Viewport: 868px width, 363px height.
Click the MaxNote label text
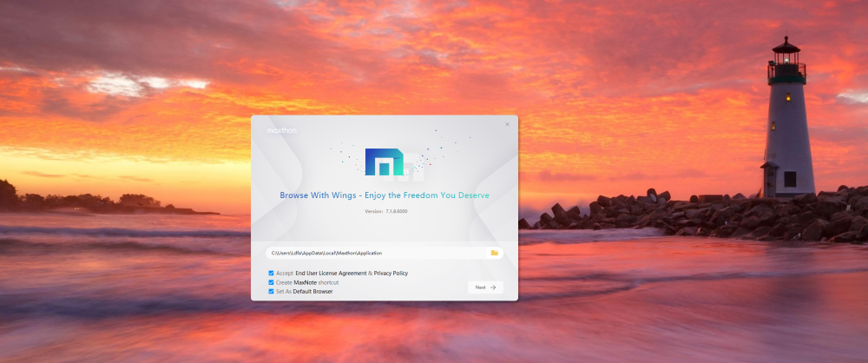click(305, 282)
